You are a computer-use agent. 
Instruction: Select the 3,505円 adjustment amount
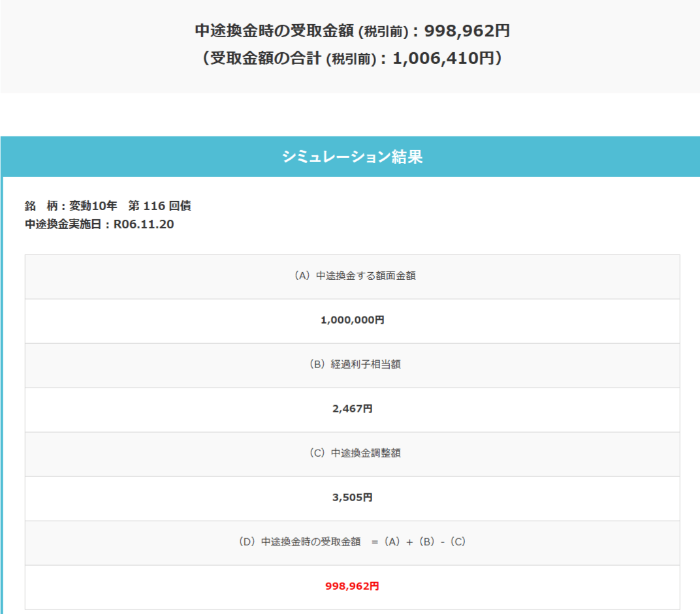352,497
